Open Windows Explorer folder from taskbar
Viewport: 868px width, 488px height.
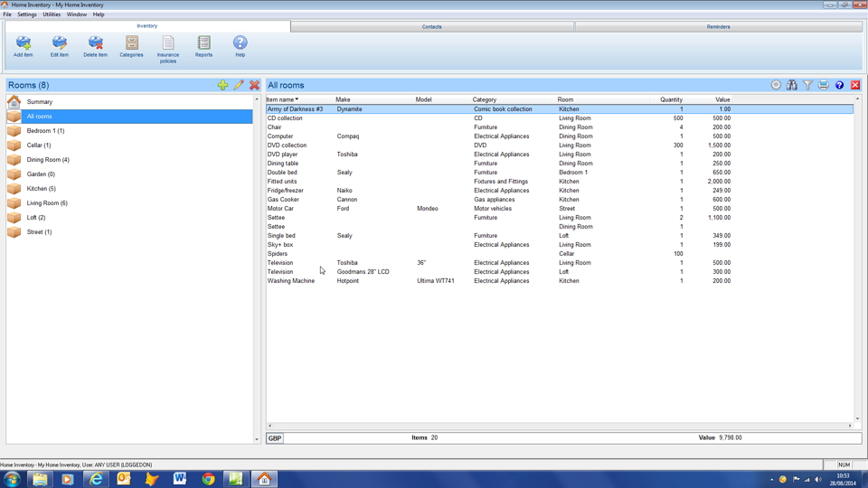[40, 479]
